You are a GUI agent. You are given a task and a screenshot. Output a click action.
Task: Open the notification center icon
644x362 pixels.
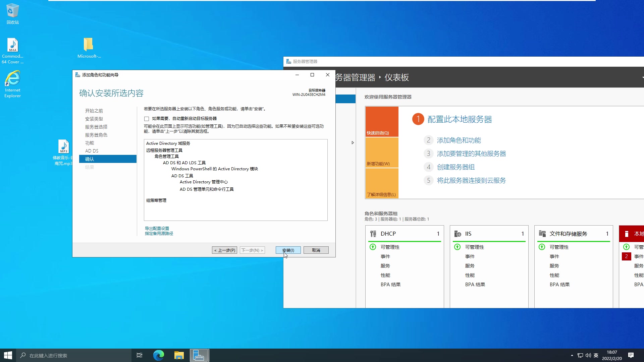[631, 355]
